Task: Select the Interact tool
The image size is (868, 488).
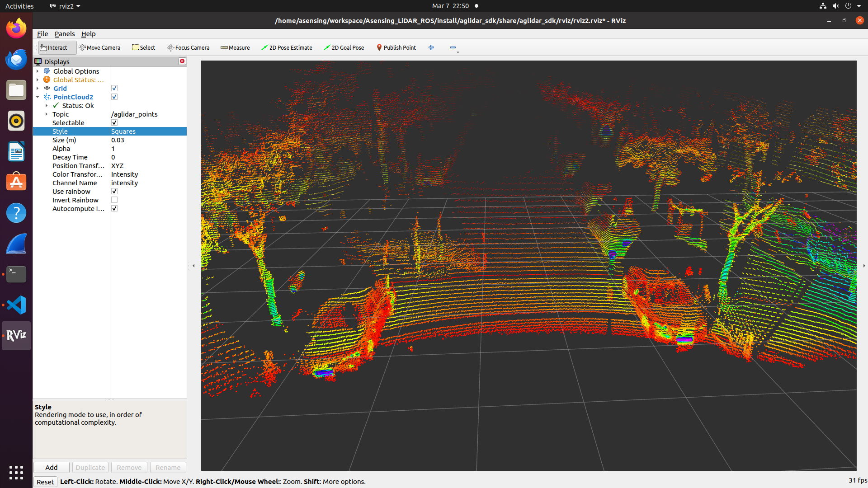Action: pyautogui.click(x=57, y=47)
